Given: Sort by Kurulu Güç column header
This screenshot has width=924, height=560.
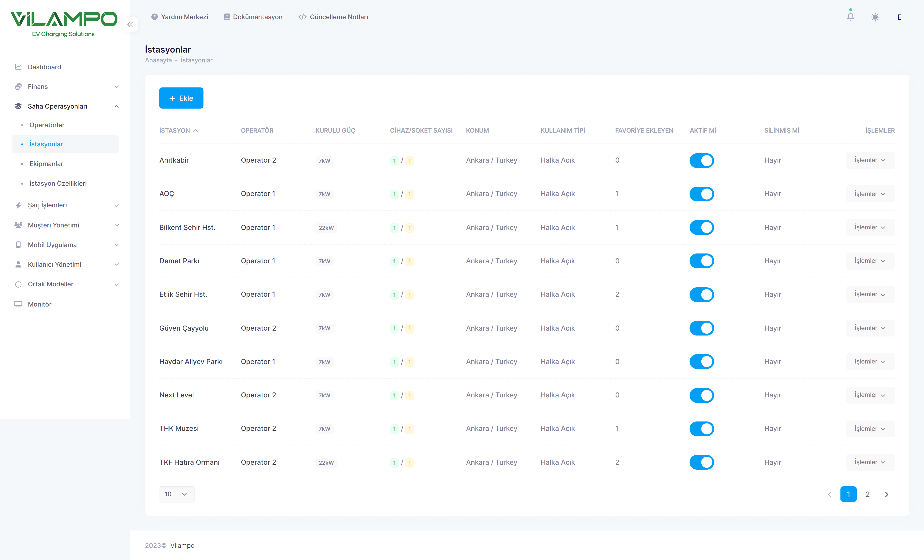Looking at the screenshot, I should point(335,130).
